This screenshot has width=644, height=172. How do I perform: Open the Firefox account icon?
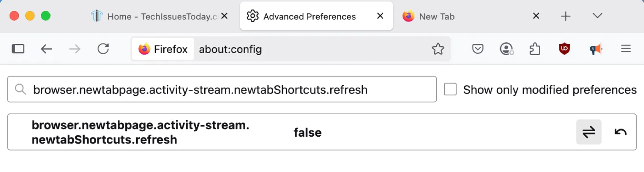506,49
